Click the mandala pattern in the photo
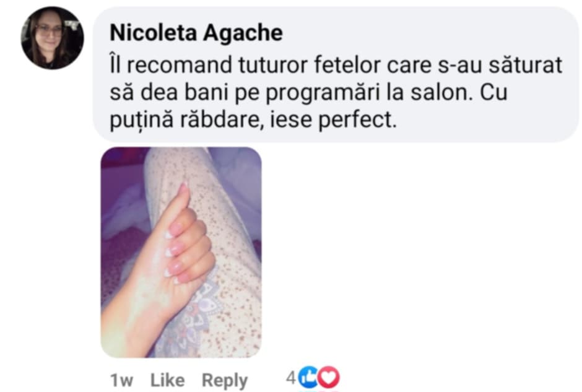The height and width of the screenshot is (392, 582). pos(204,316)
